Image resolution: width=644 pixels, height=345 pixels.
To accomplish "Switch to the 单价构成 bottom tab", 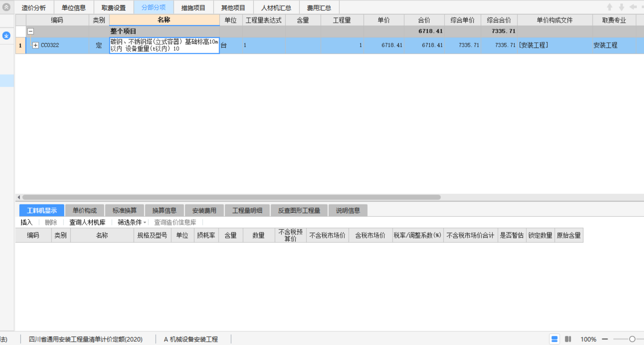I will (x=85, y=210).
